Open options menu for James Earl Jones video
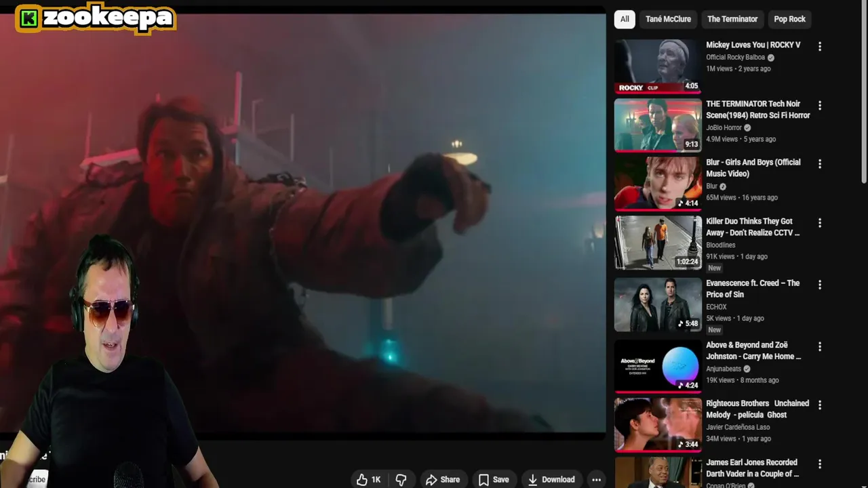This screenshot has height=488, width=868. point(820,464)
